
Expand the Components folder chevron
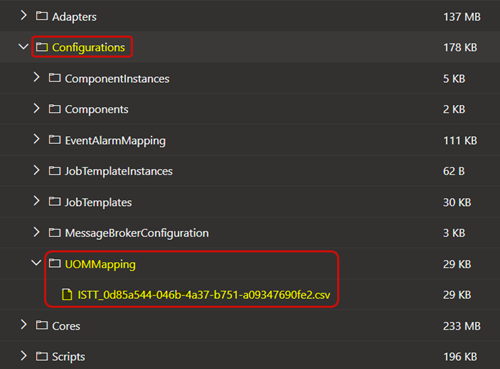[36, 108]
